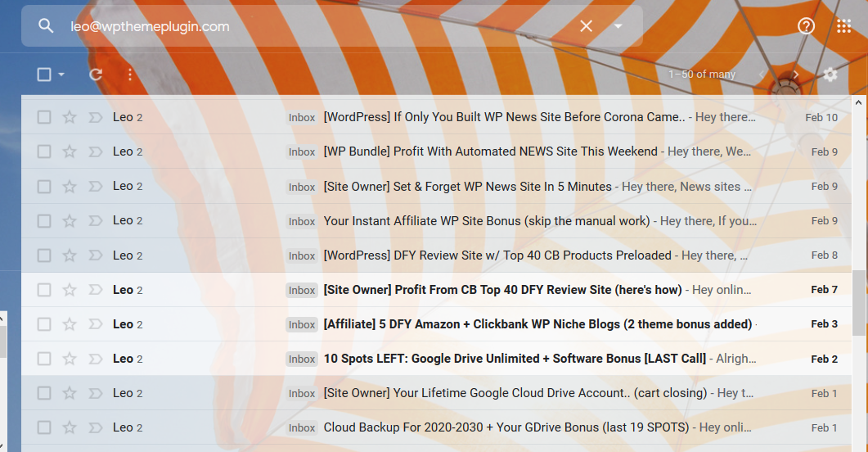This screenshot has height=452, width=868.
Task: Star the Feb 10 Corona news email
Action: point(70,117)
